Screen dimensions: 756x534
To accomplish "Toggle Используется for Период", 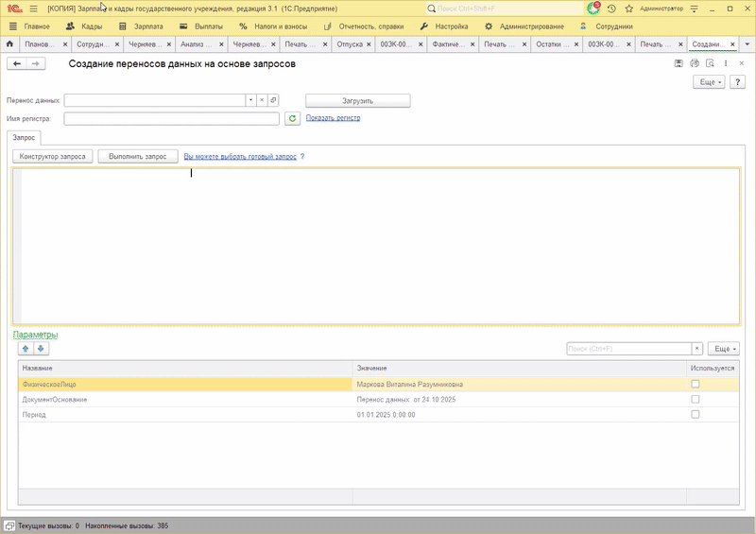I will coord(695,414).
